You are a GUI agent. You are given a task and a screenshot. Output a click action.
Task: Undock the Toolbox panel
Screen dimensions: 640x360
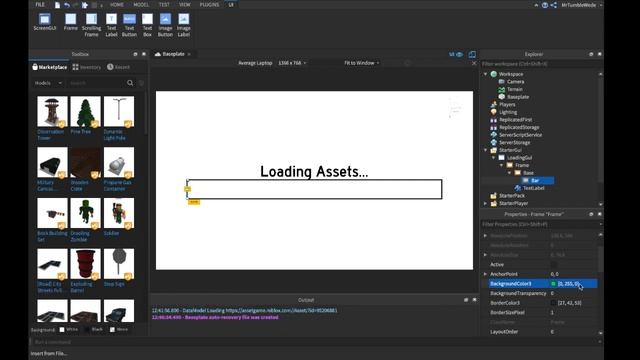[136, 54]
